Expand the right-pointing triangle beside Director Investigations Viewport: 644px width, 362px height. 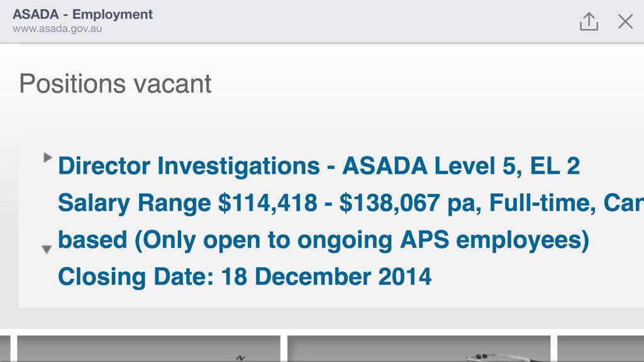[47, 157]
